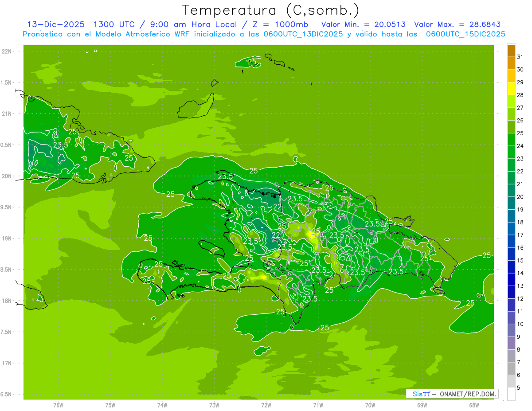Click the 'SisTT - ONAMET/REP.DOM.' credit box

pyautogui.click(x=452, y=394)
